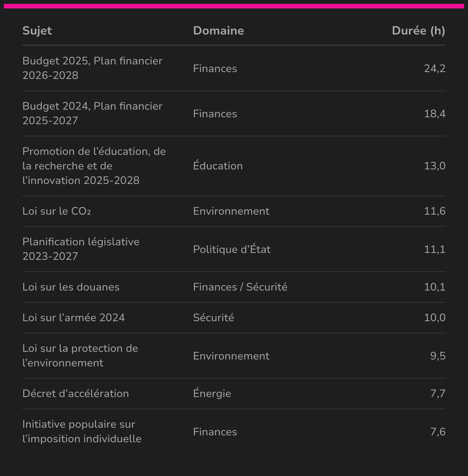Click the Domaine column header
This screenshot has width=468, height=476.
click(x=218, y=31)
